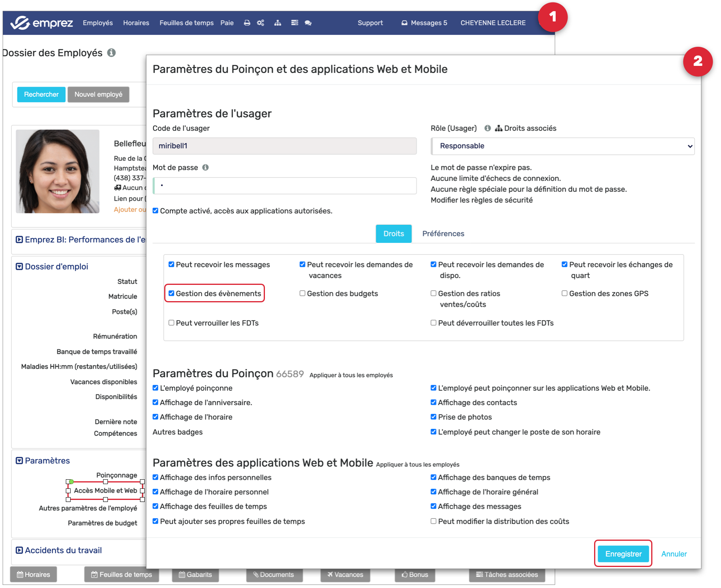Switch to the Préférences tab
Image resolution: width=721 pixels, height=588 pixels.
(x=443, y=234)
